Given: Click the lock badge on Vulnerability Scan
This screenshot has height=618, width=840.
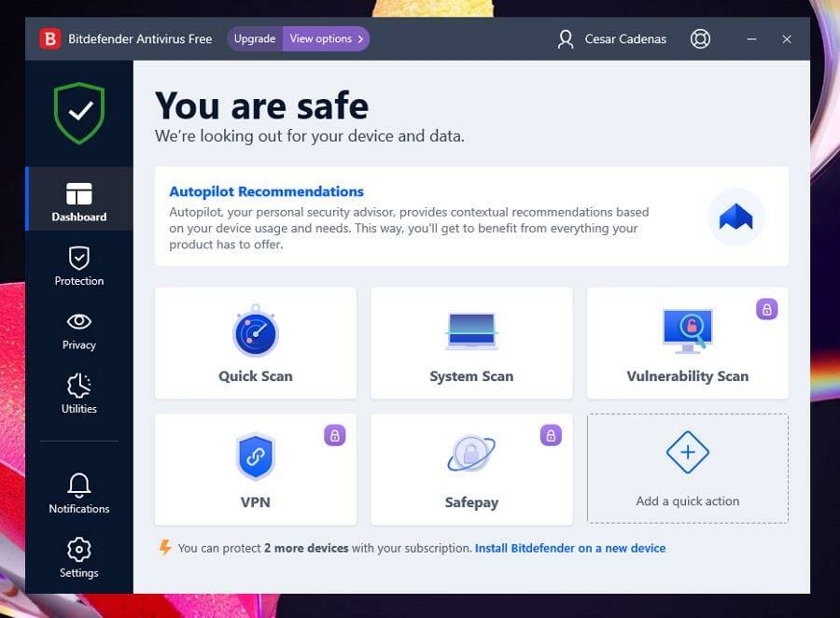Looking at the screenshot, I should pos(766,309).
